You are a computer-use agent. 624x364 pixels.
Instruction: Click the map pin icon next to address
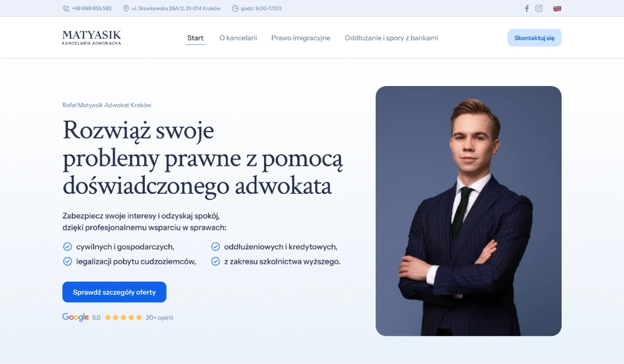[126, 8]
